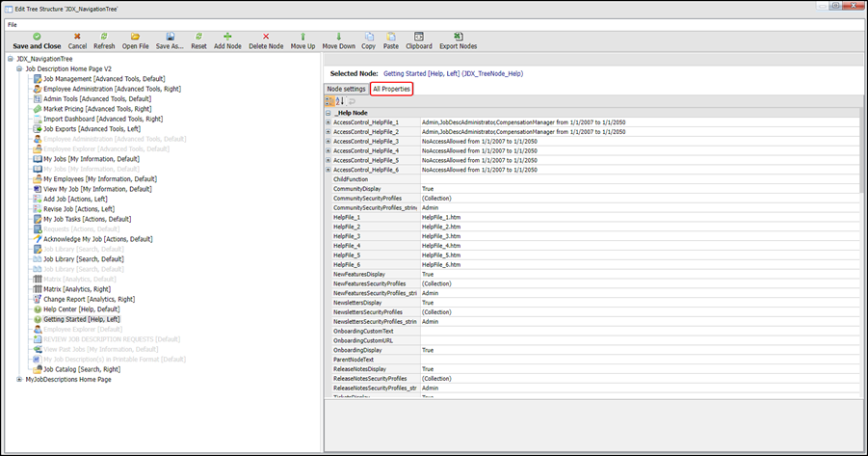Open the File menu
The image size is (868, 456).
(x=13, y=24)
